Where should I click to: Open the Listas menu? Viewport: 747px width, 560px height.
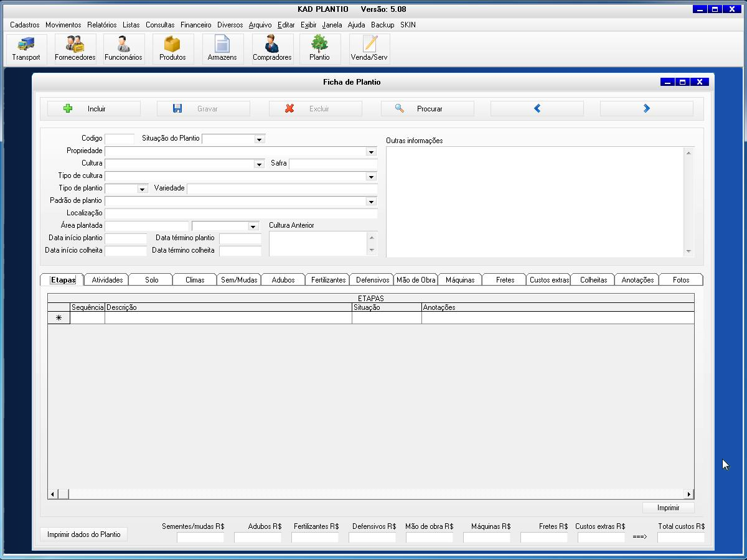click(x=131, y=25)
